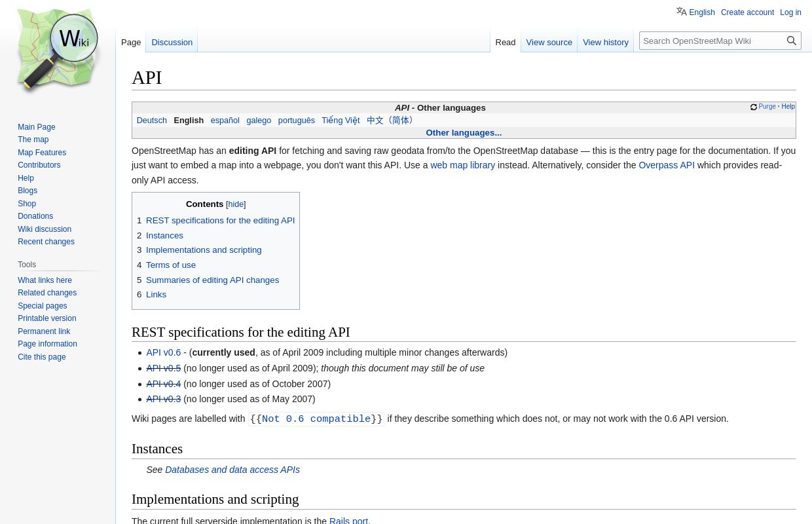Image resolution: width=812 pixels, height=524 pixels.
Task: Open the web map library link
Action: tap(462, 165)
